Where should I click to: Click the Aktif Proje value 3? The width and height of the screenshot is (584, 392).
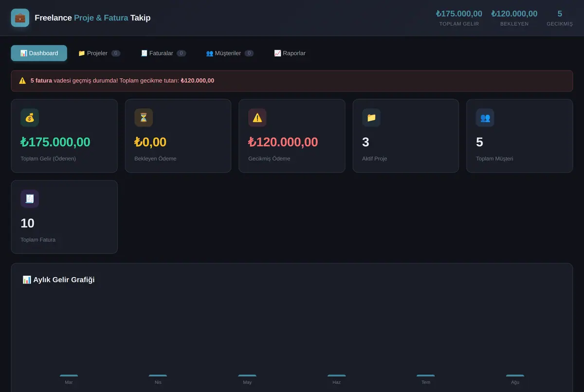[365, 142]
